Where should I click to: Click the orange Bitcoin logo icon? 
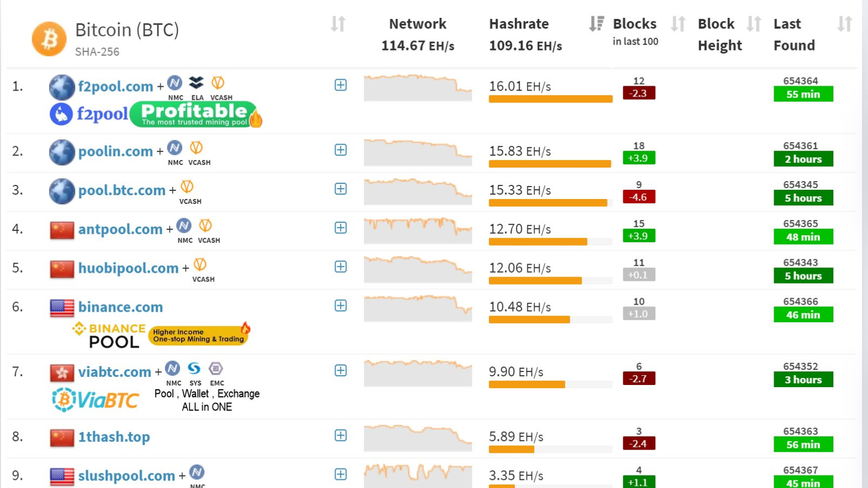[49, 39]
